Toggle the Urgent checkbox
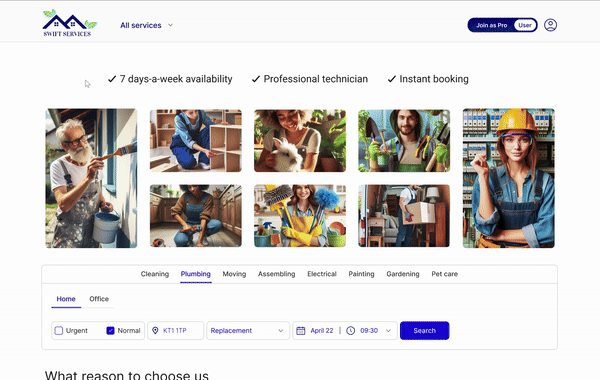Screen dimensions: 600x380 tap(59, 331)
